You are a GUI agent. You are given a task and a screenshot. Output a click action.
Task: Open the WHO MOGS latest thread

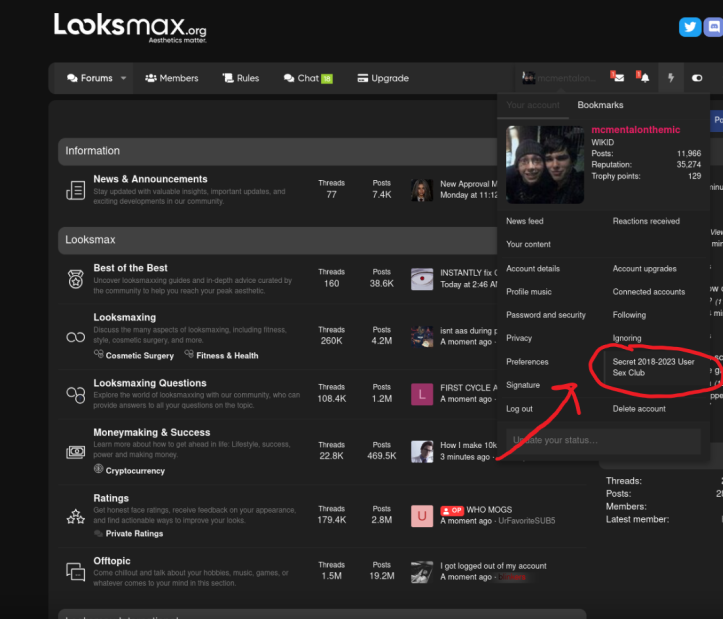pos(489,510)
